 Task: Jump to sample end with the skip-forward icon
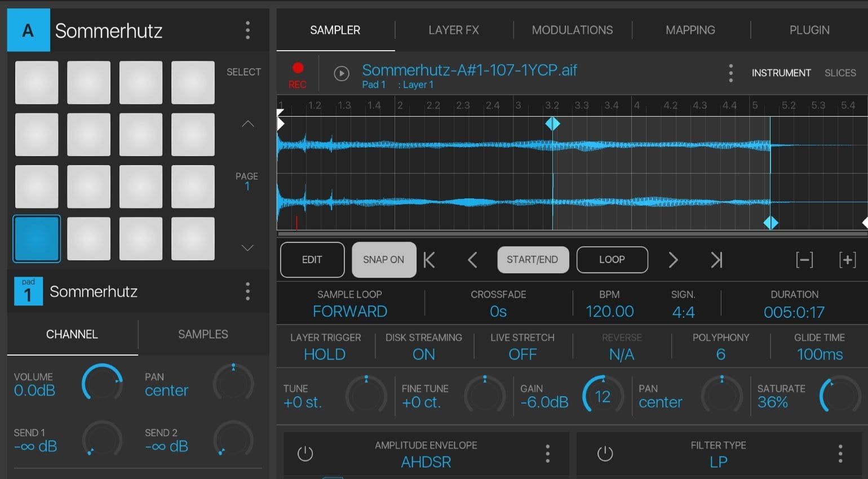(x=716, y=260)
